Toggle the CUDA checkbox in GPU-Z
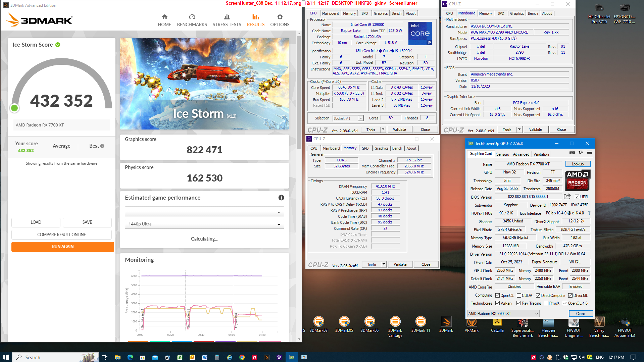Image resolution: width=644 pixels, height=362 pixels. coord(519,296)
